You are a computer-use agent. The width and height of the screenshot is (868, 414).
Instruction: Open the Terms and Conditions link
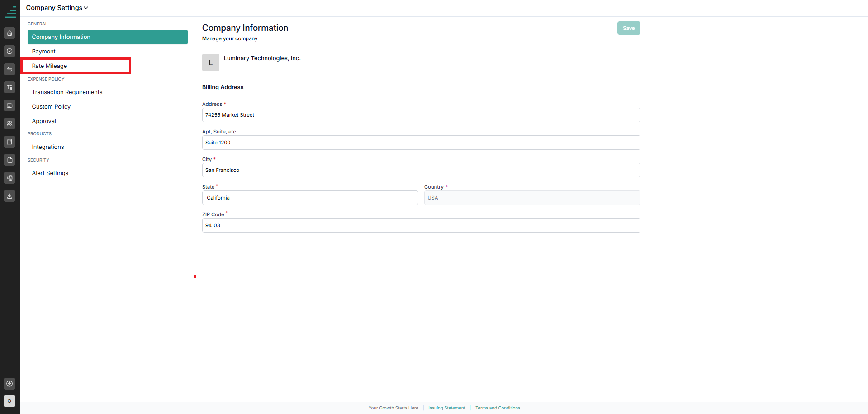coord(498,408)
